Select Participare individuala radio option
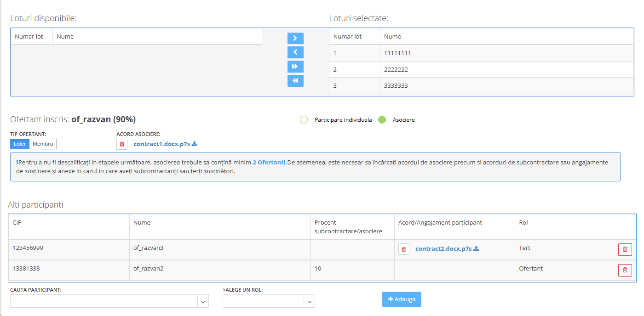644x316 pixels. click(x=304, y=120)
